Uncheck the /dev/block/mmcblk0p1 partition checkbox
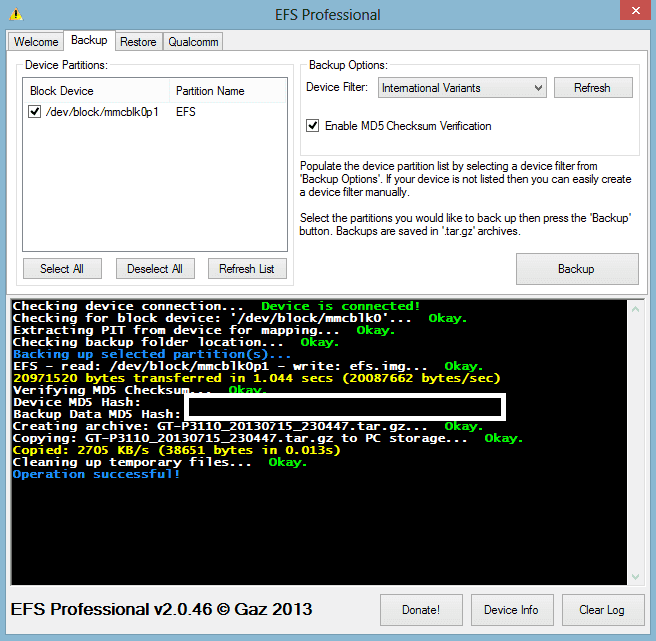Image resolution: width=656 pixels, height=641 pixels. (34, 112)
